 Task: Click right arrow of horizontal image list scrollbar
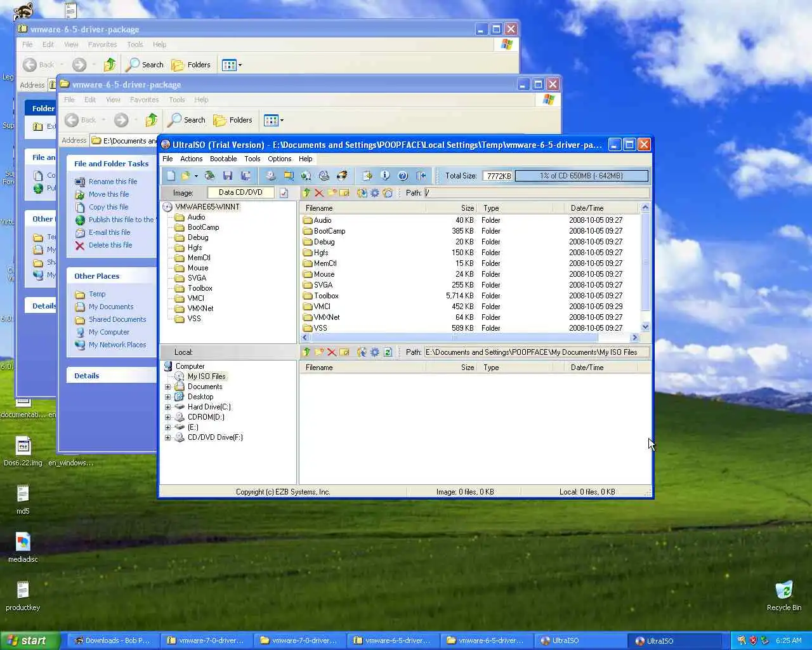click(634, 338)
